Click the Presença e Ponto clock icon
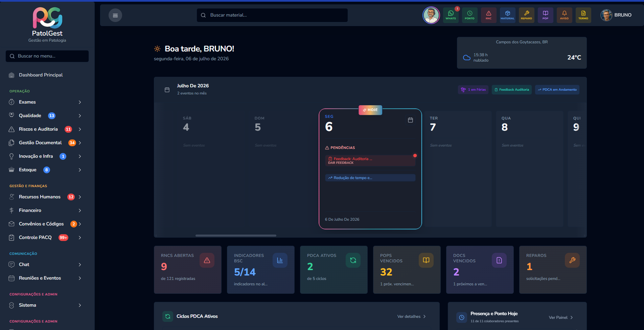Viewport: 644px width, 330px height. click(462, 317)
